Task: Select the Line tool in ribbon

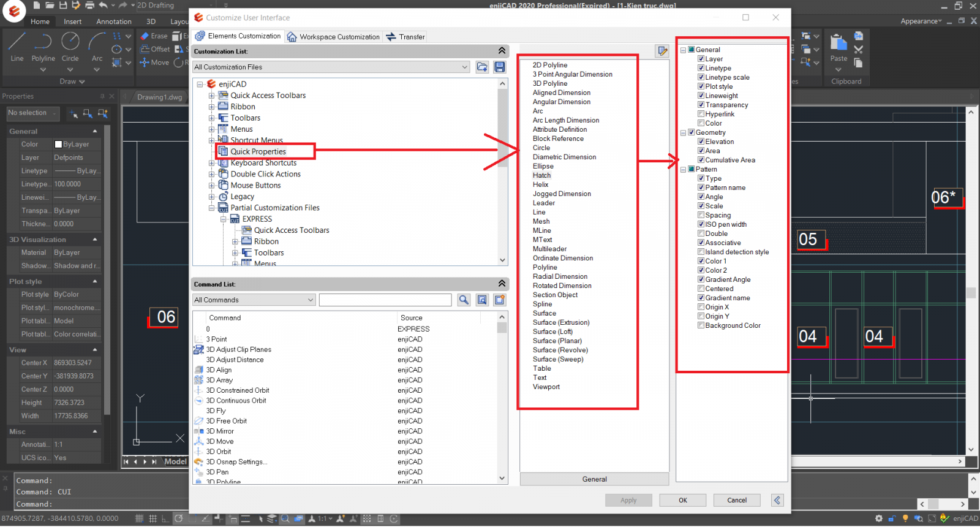Action: click(17, 47)
